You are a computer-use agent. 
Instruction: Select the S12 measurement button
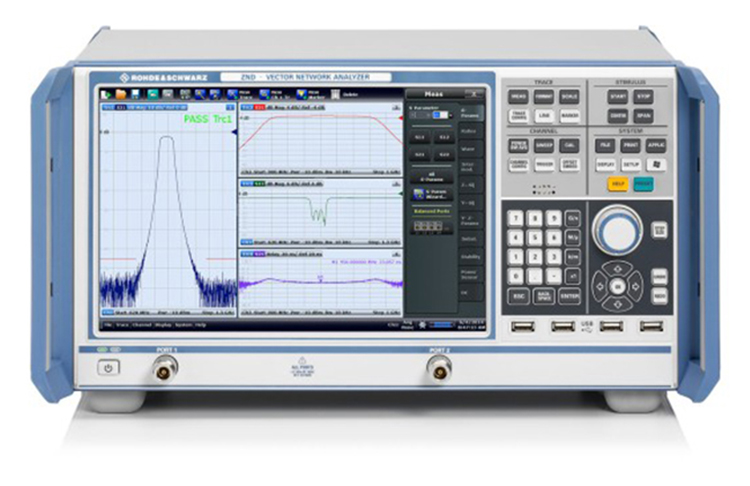tap(444, 137)
